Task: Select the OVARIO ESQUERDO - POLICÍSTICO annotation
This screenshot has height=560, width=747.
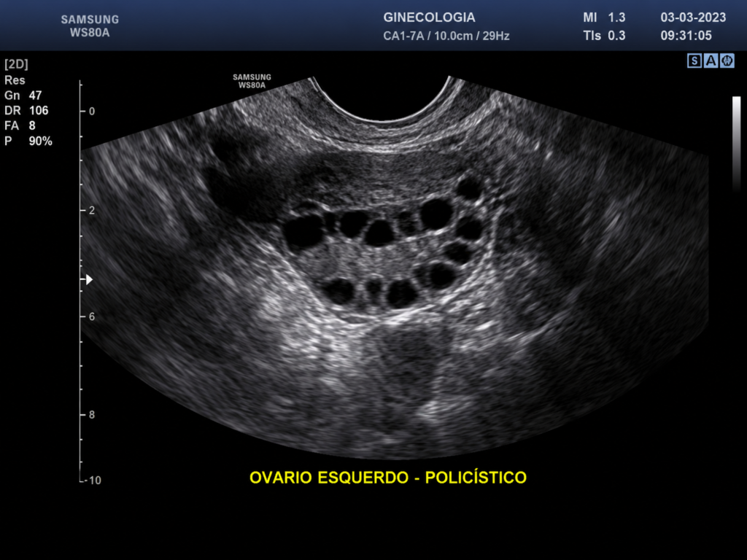Action: click(x=388, y=477)
